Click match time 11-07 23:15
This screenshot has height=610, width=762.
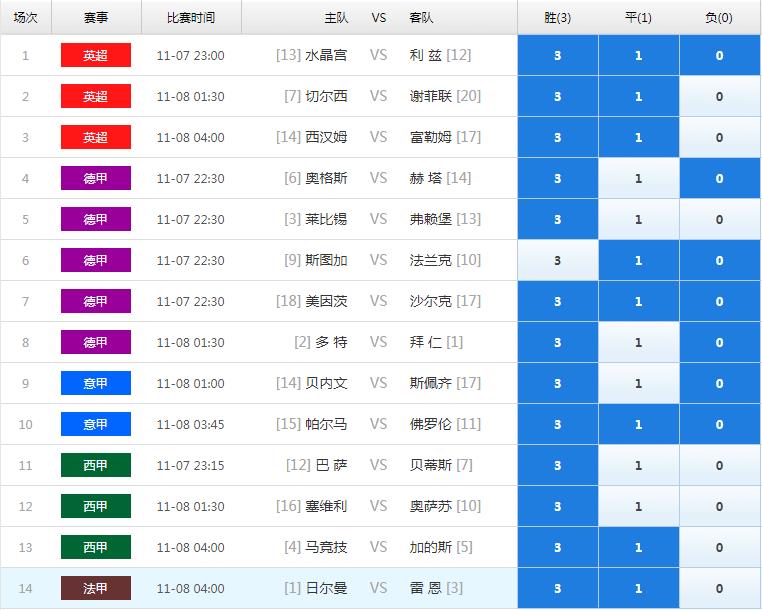coord(190,466)
